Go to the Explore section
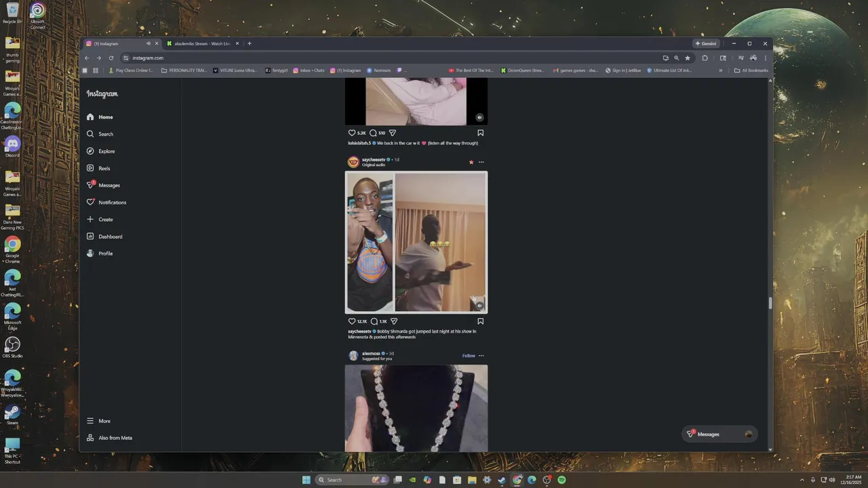The width and height of the screenshot is (868, 488). pos(100,151)
